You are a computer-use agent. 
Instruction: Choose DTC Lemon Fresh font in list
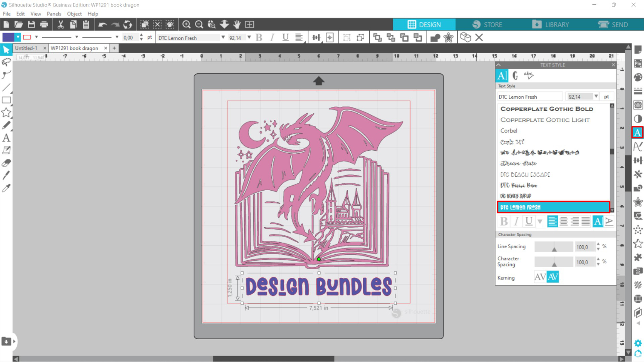(x=553, y=207)
